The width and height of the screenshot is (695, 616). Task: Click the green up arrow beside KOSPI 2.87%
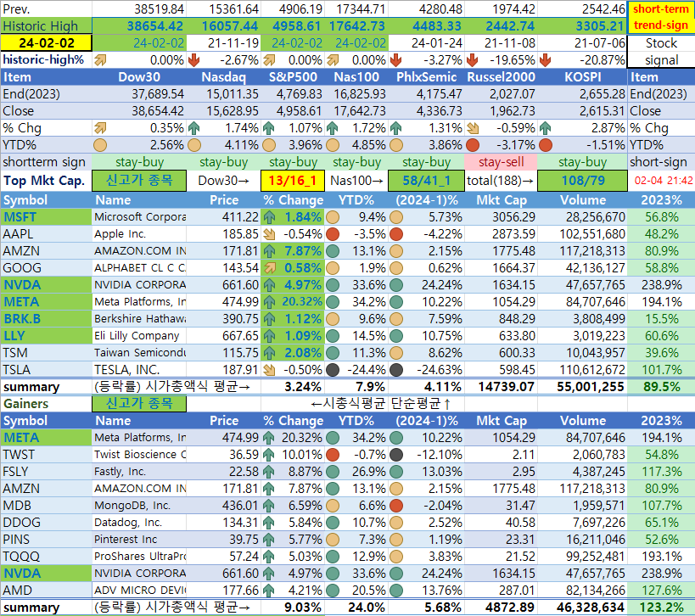pos(545,128)
